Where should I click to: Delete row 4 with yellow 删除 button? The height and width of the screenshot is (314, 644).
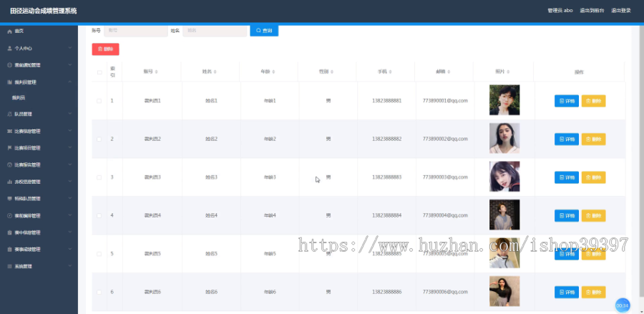[593, 215]
